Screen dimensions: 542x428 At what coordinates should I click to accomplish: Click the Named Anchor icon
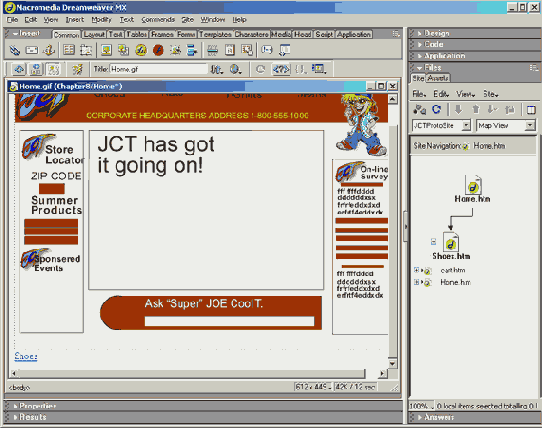(x=49, y=50)
